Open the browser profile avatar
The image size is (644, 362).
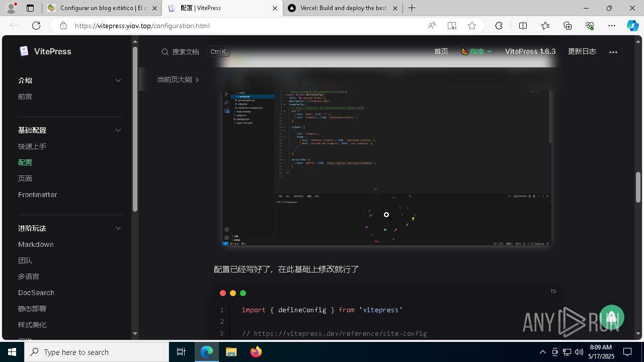click(x=12, y=8)
